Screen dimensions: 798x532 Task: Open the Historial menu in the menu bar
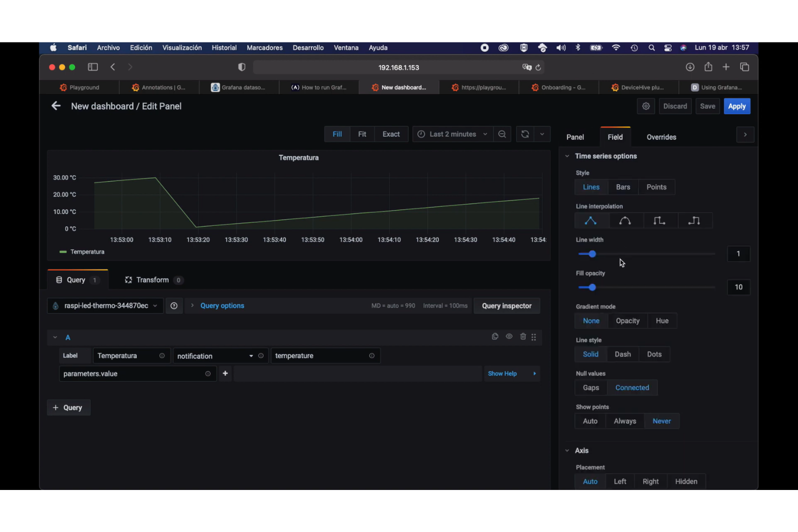[x=224, y=47]
